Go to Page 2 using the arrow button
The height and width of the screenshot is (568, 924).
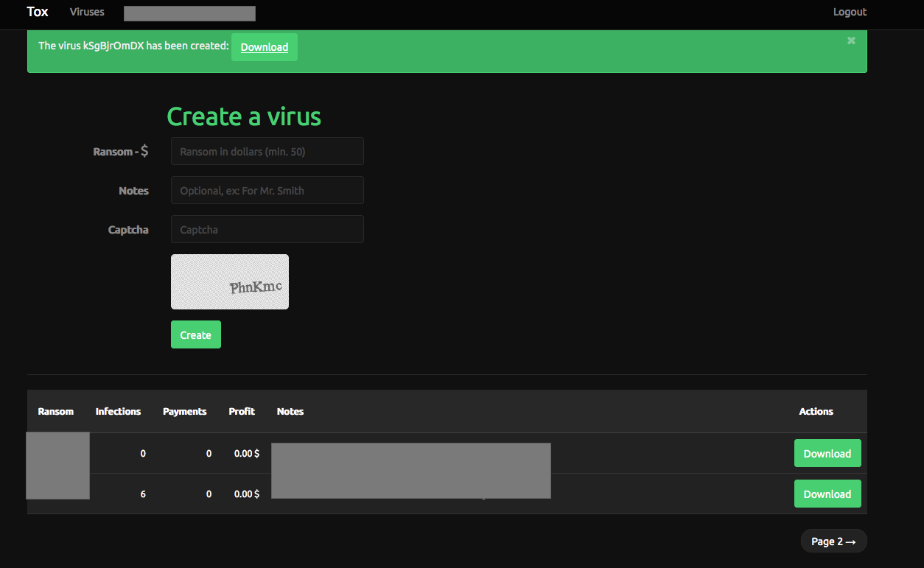(x=833, y=541)
